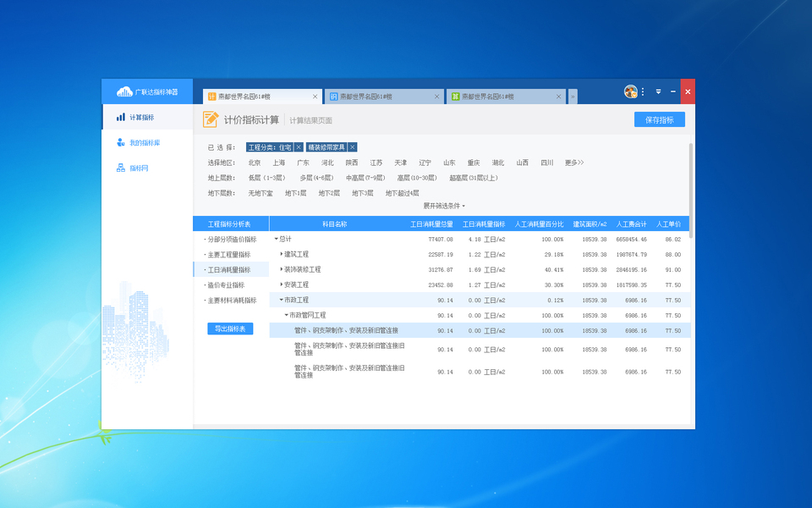This screenshot has width=812, height=508.
Task: Open 主要工程量指标 analysis table
Action: pyautogui.click(x=231, y=255)
